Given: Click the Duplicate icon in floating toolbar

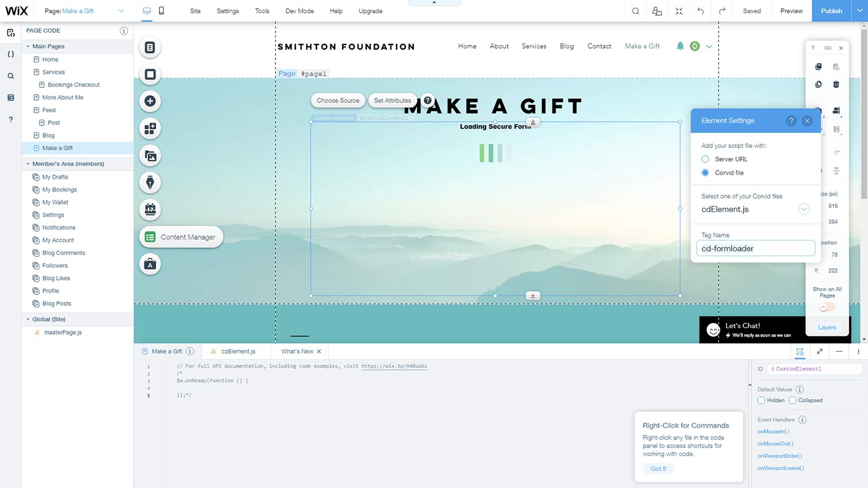Looking at the screenshot, I should pyautogui.click(x=818, y=84).
